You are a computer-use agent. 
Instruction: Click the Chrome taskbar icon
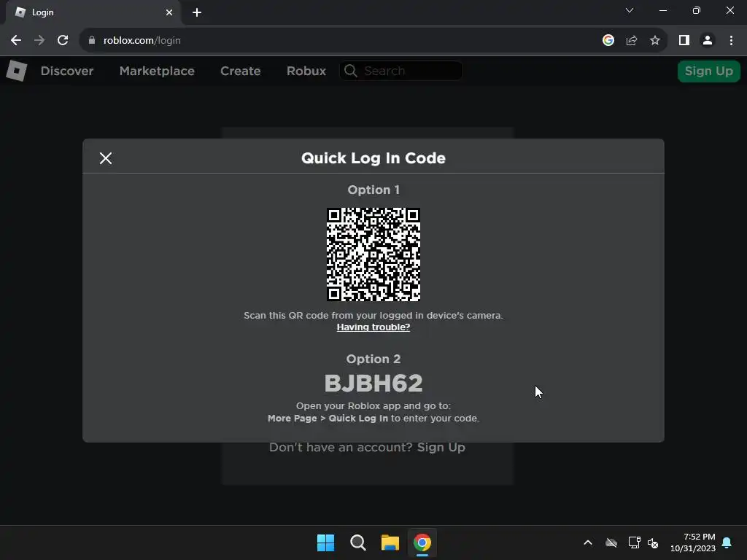422,542
